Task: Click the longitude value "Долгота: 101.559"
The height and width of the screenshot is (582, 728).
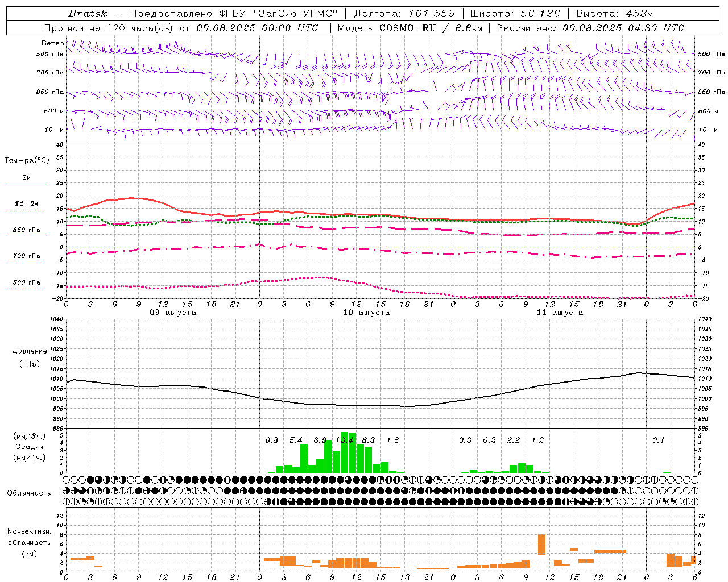Action: point(404,14)
